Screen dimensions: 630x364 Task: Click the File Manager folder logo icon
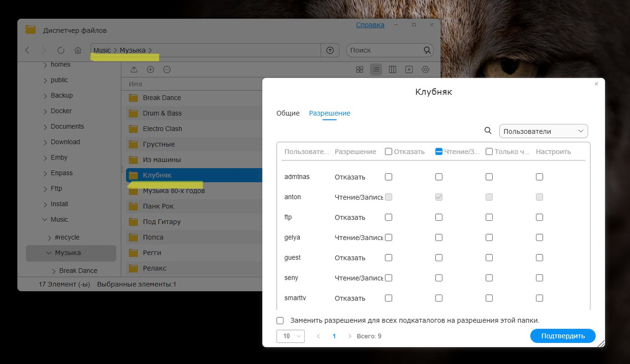pyautogui.click(x=31, y=30)
